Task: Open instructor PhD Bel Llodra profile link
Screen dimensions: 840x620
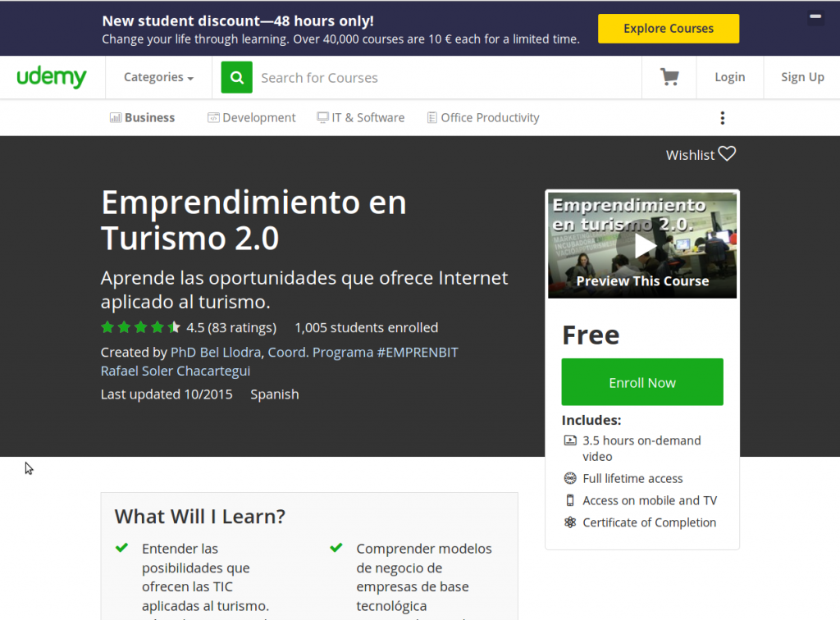Action: (314, 353)
